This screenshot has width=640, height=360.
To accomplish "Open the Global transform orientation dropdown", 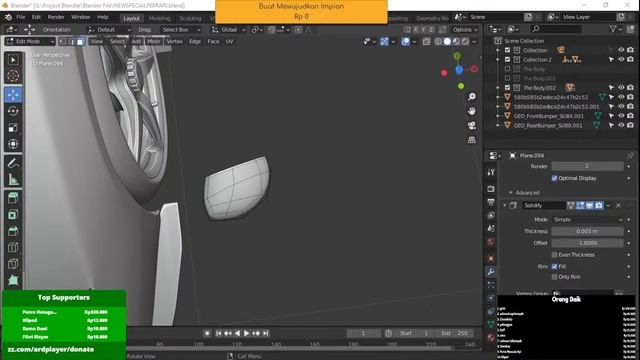I will pos(229,29).
